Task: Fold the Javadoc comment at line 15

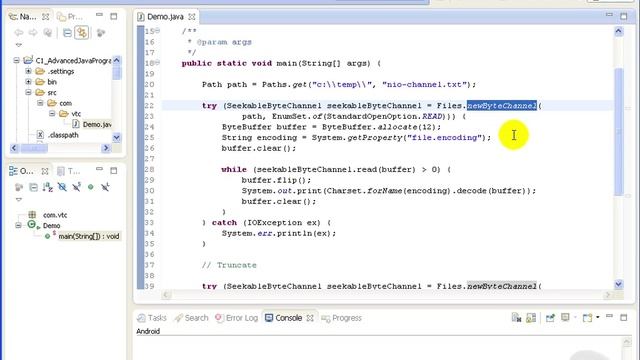Action: [x=158, y=31]
